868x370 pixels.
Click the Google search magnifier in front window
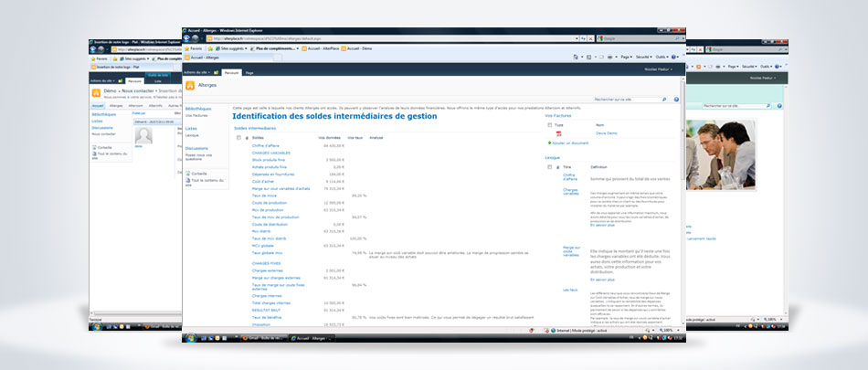click(x=678, y=38)
